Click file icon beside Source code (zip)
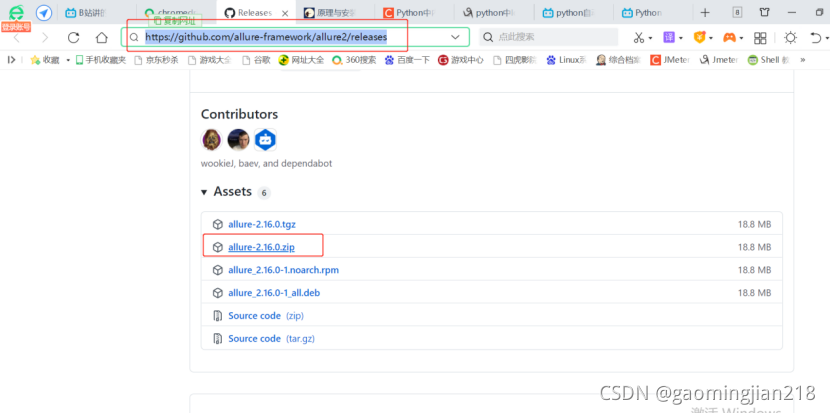 [x=217, y=316]
